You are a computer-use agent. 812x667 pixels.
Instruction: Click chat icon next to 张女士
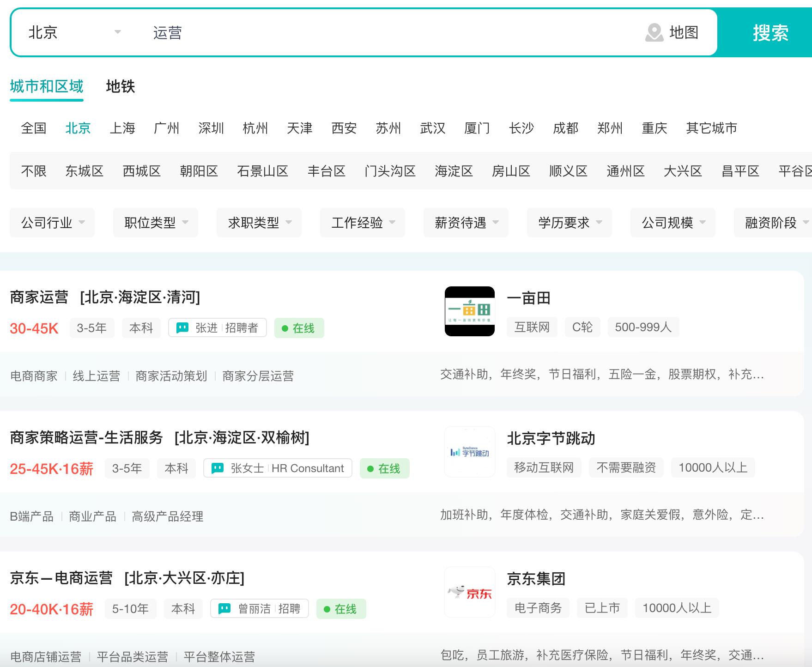[x=218, y=468]
